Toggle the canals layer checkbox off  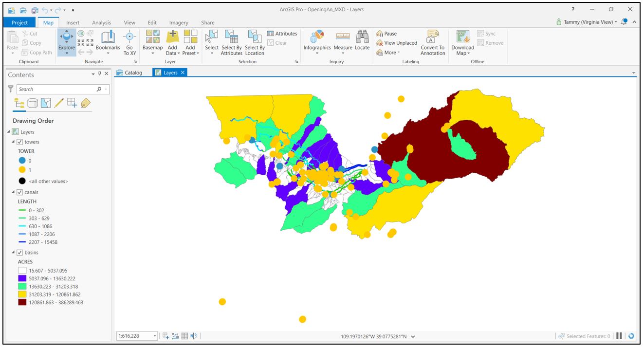pyautogui.click(x=20, y=192)
